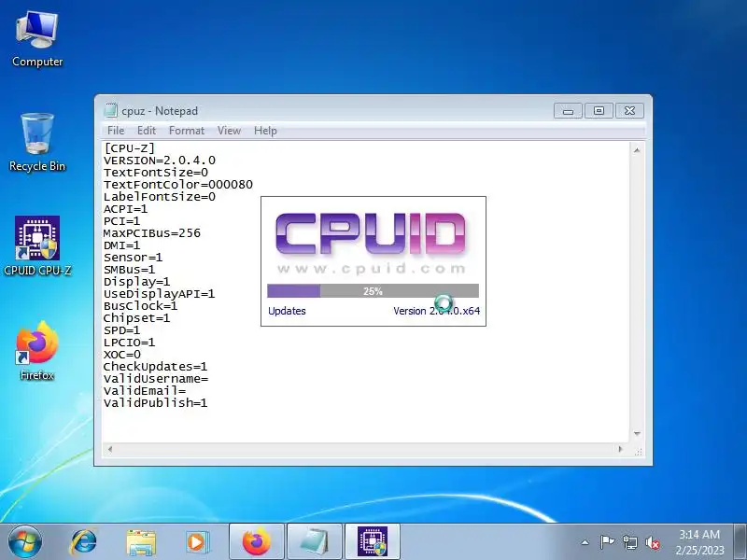
Task: Click the horizontal scrollbar right arrow
Action: tap(620, 449)
